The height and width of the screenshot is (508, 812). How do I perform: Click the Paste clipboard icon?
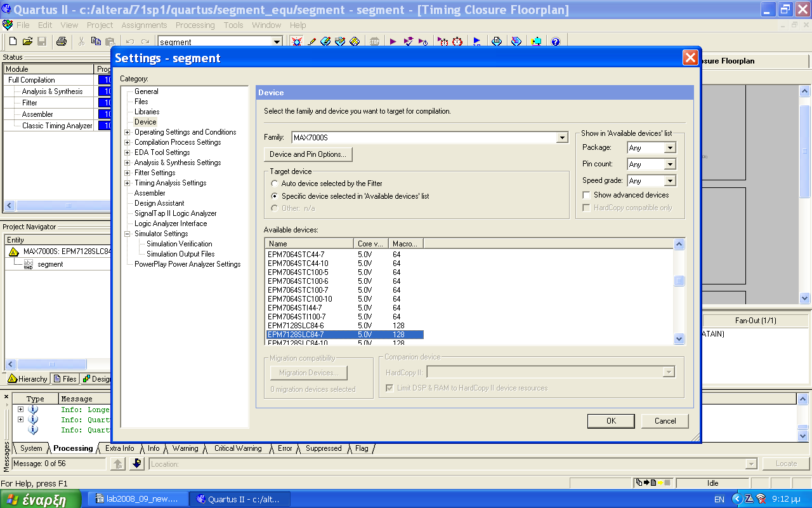pos(110,41)
